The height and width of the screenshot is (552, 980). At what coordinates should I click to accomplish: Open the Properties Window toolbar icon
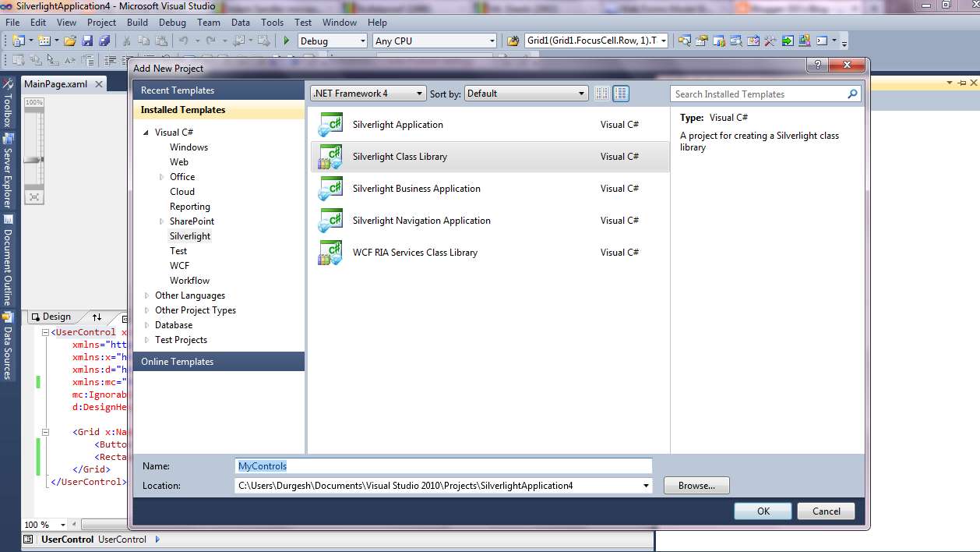coord(702,41)
